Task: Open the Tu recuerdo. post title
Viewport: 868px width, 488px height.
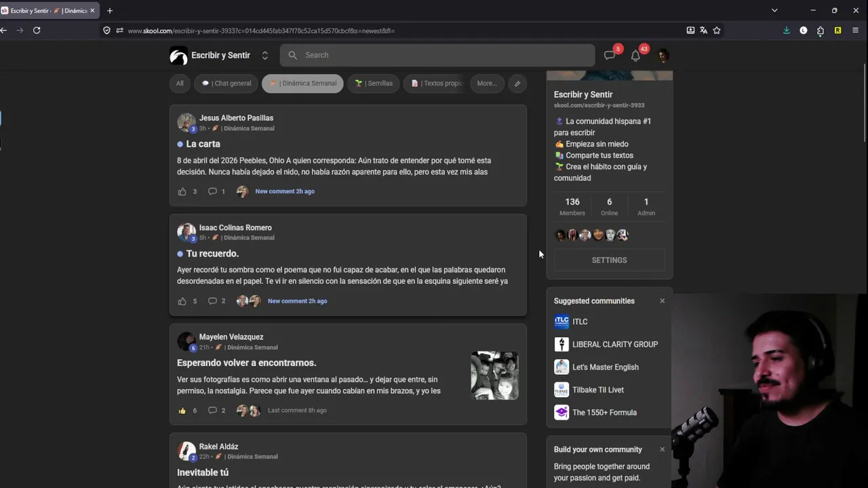Action: click(212, 253)
